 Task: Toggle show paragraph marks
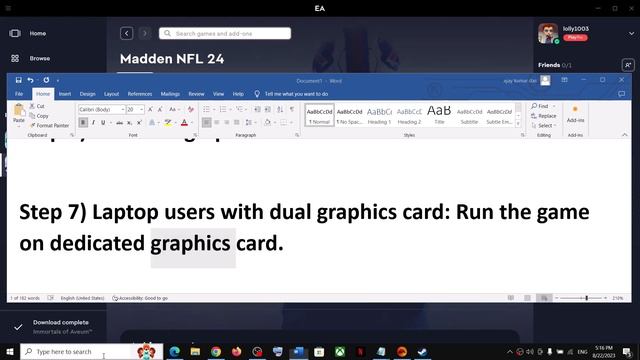pos(292,109)
